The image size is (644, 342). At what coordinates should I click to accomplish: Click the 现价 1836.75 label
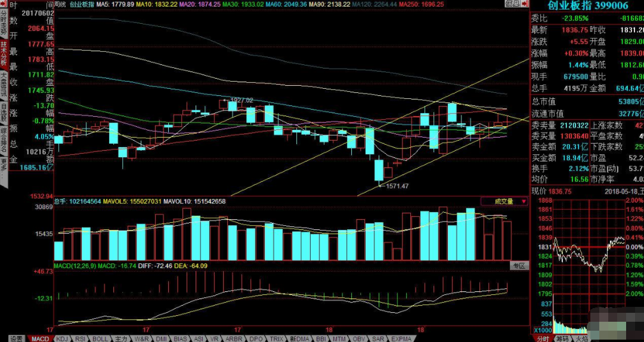point(552,191)
